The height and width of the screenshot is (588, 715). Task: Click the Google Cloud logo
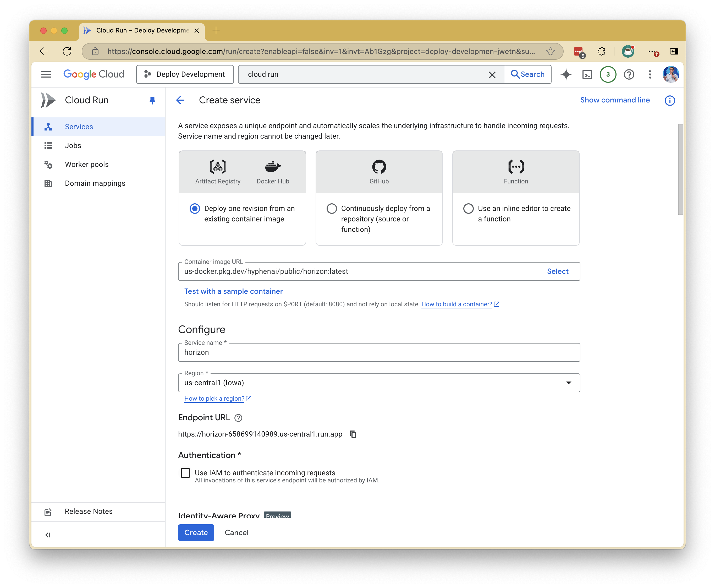(x=94, y=74)
